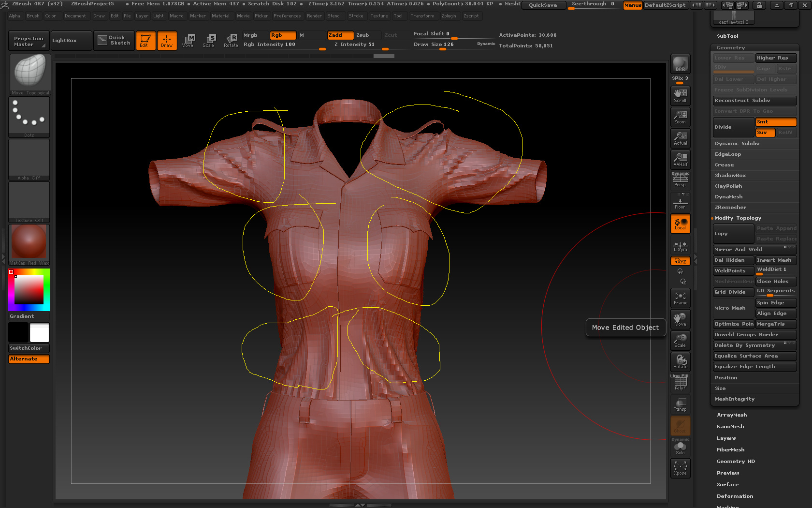Screen dimensions: 812x508
Task: Activate the Edit mode button
Action: coord(145,41)
